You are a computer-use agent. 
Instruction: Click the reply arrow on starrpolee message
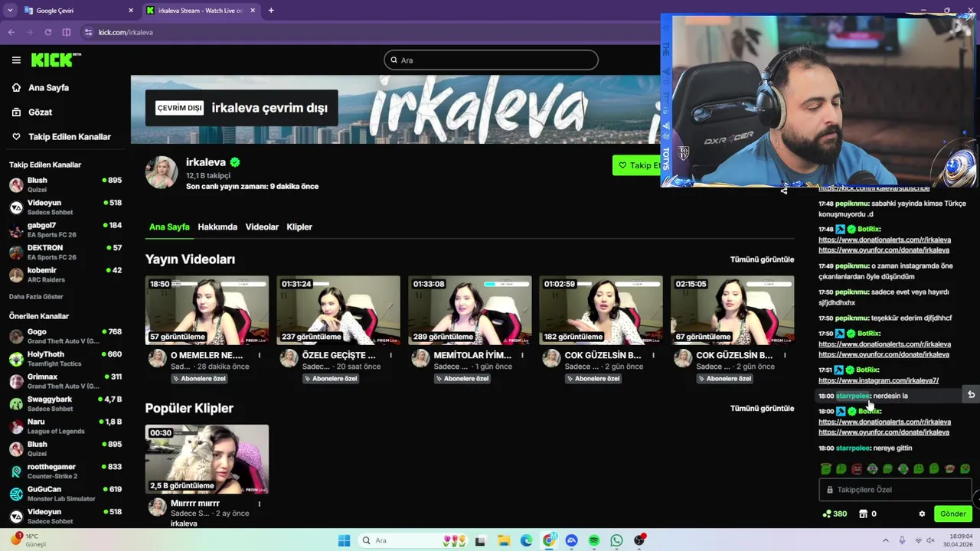pyautogui.click(x=971, y=395)
